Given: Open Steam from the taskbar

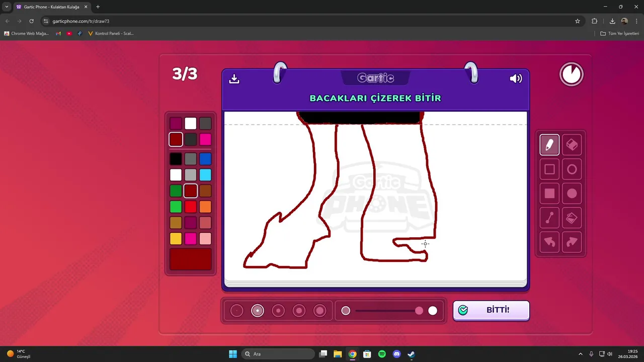Looking at the screenshot, I should pyautogui.click(x=411, y=354).
